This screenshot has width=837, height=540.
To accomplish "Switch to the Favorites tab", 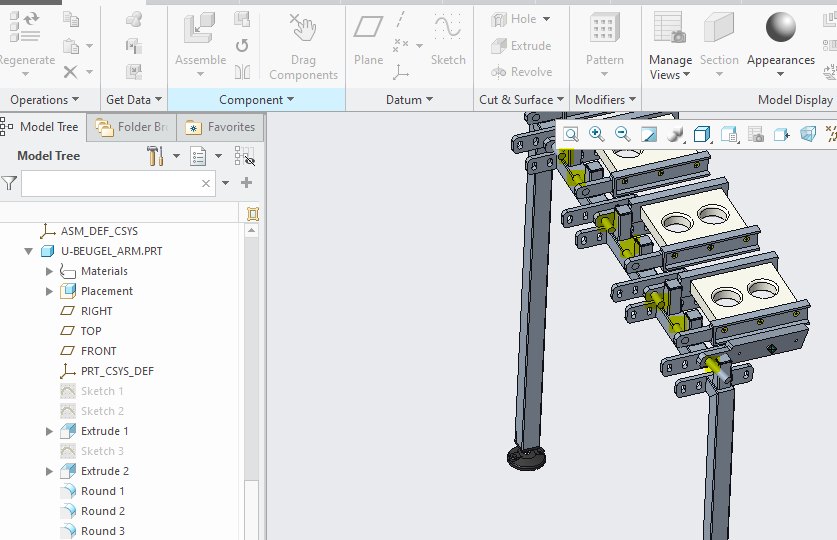I will (221, 127).
